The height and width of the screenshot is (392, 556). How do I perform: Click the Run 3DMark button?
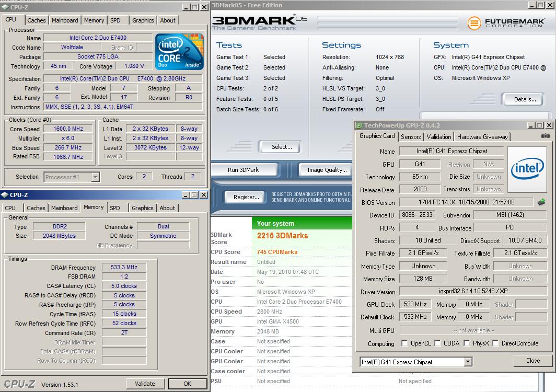pyautogui.click(x=244, y=170)
